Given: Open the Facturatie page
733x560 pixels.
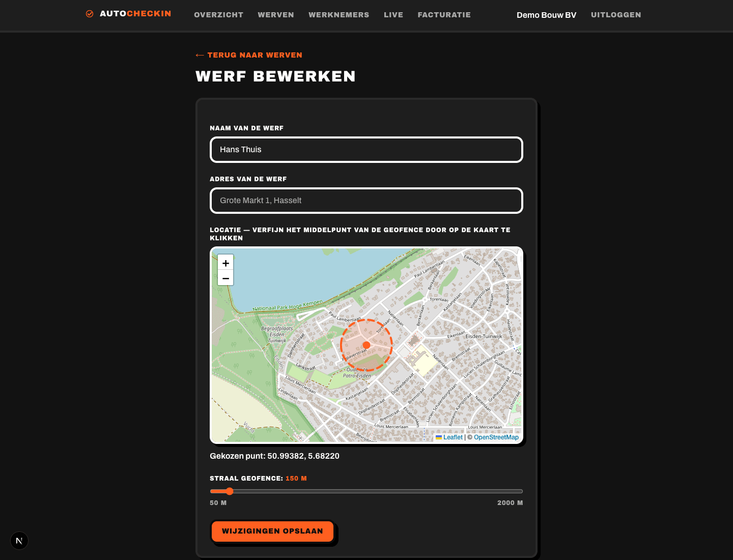Looking at the screenshot, I should pyautogui.click(x=444, y=15).
